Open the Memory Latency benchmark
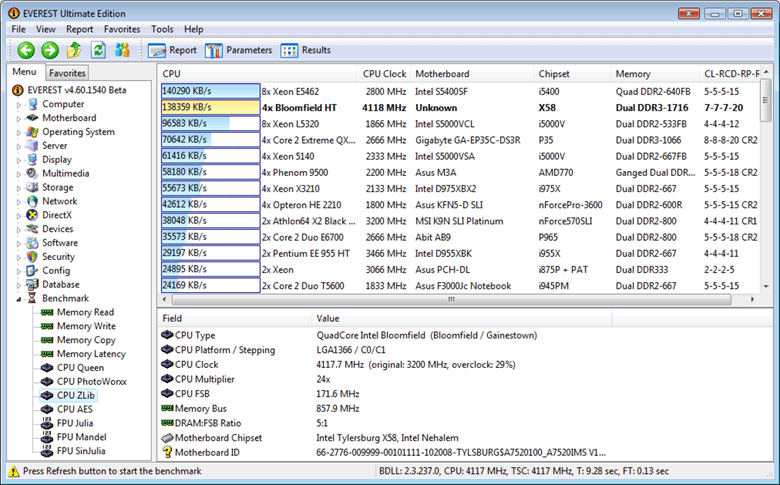This screenshot has width=780, height=485. pyautogui.click(x=91, y=354)
